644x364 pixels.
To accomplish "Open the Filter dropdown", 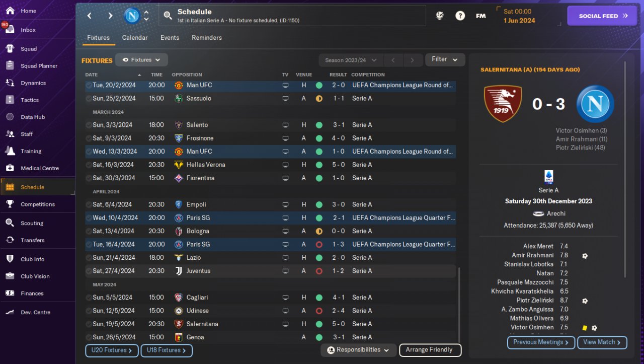I will pos(445,59).
